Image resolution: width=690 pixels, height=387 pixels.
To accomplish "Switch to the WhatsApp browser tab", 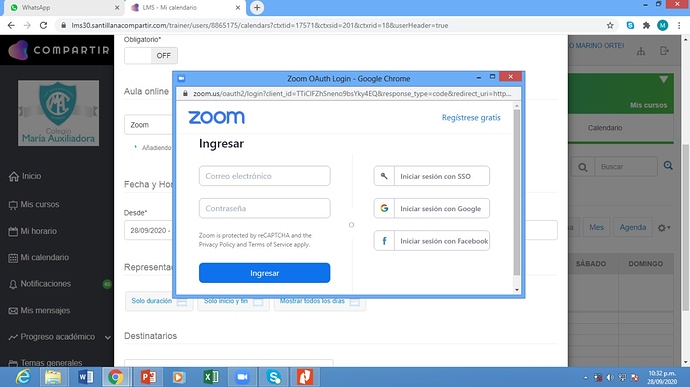I will coord(64,7).
